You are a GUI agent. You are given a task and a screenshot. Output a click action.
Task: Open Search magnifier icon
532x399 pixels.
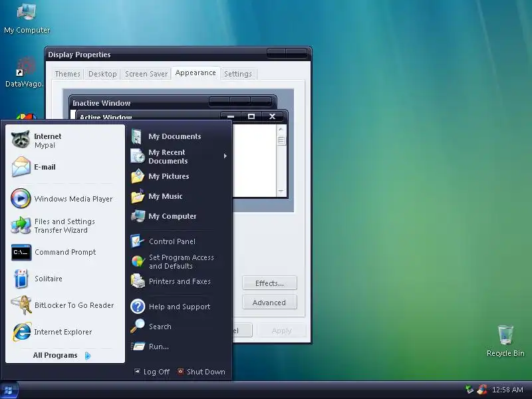click(x=138, y=326)
